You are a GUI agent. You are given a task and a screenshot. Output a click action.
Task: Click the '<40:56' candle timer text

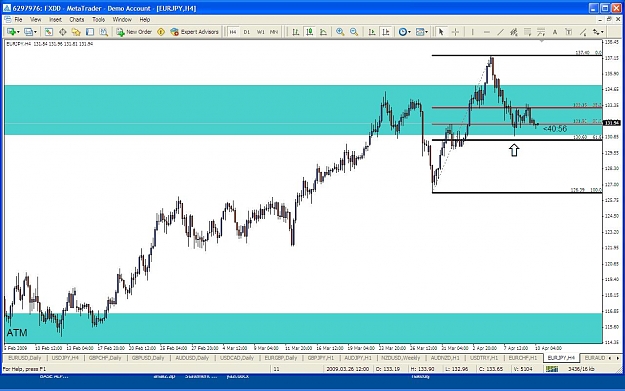click(x=555, y=129)
